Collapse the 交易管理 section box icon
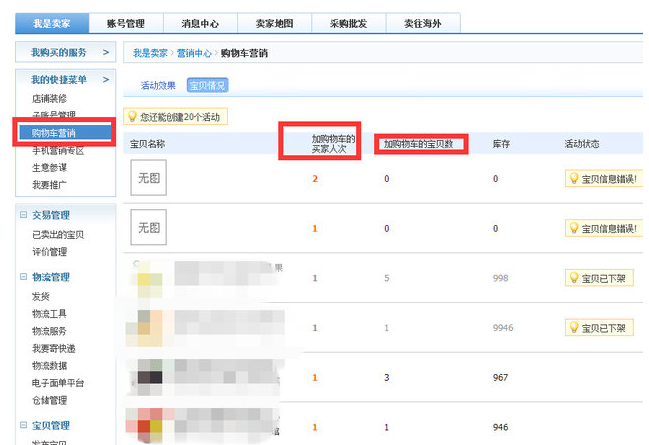 click(23, 215)
